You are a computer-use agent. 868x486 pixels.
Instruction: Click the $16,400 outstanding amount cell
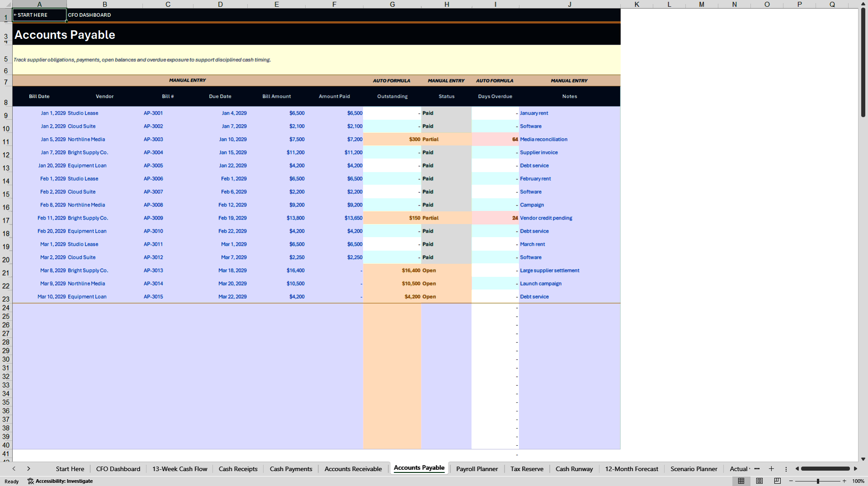coord(392,271)
